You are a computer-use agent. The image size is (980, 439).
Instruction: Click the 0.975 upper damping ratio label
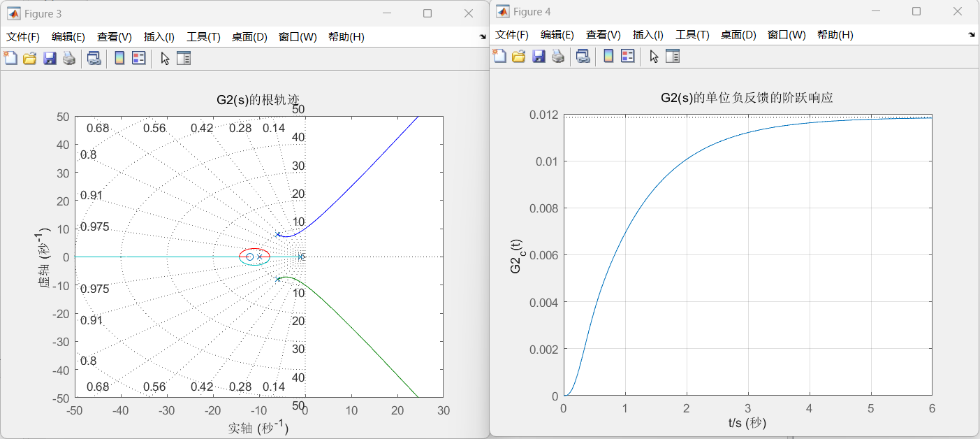coord(94,226)
